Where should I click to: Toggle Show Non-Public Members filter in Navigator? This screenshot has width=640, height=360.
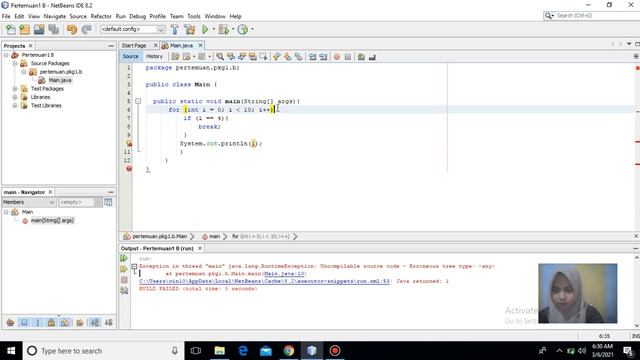(51, 322)
